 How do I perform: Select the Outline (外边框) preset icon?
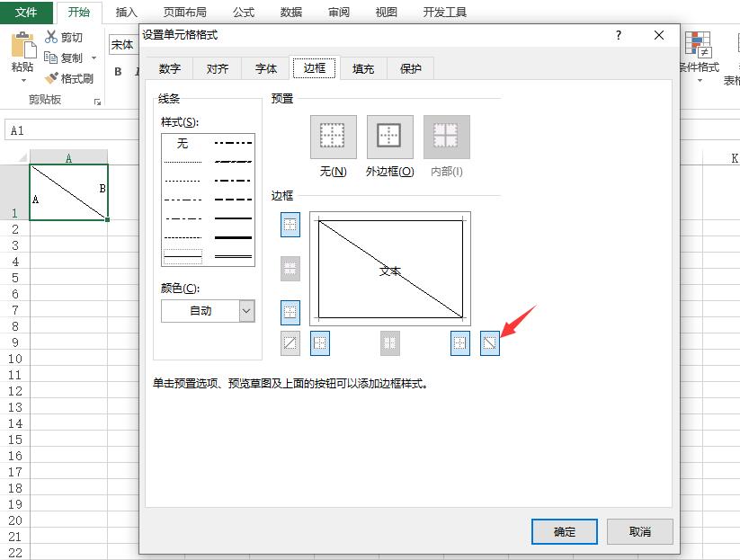coord(390,137)
